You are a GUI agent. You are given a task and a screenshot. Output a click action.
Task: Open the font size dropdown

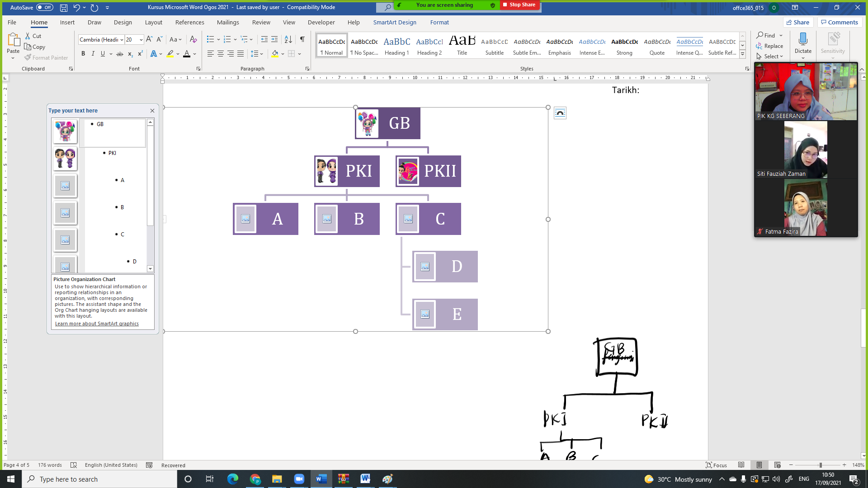pos(141,40)
